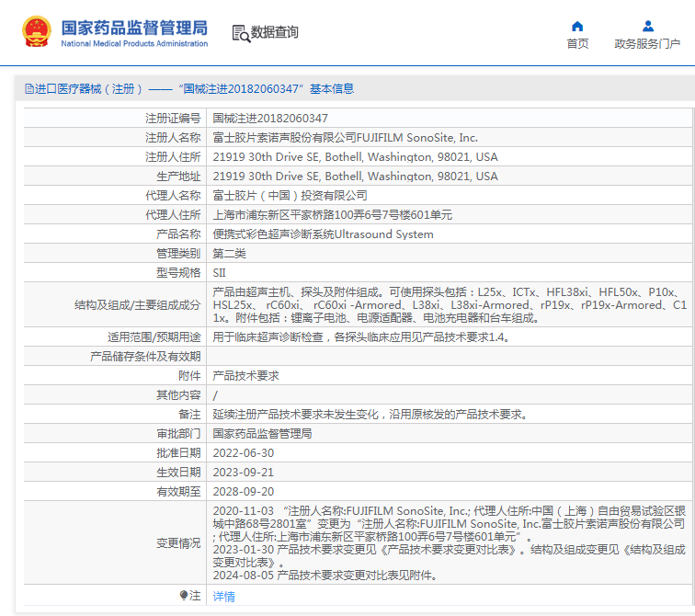The image size is (695, 616).
Task: Click the 产品储存条件及有效期 label
Action: 145,357
